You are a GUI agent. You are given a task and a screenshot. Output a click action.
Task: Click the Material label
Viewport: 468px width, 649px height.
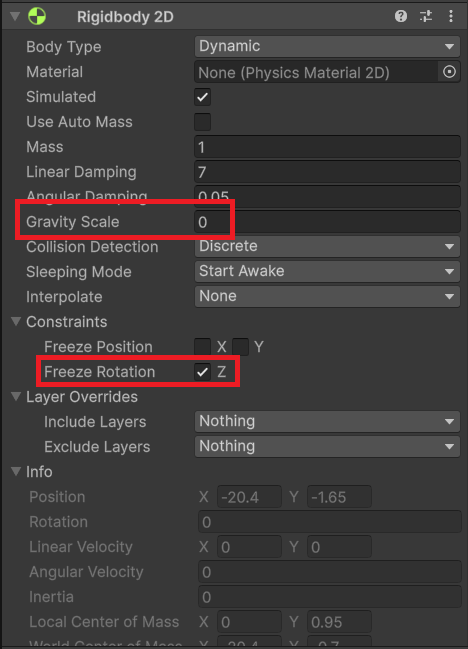pyautogui.click(x=55, y=72)
